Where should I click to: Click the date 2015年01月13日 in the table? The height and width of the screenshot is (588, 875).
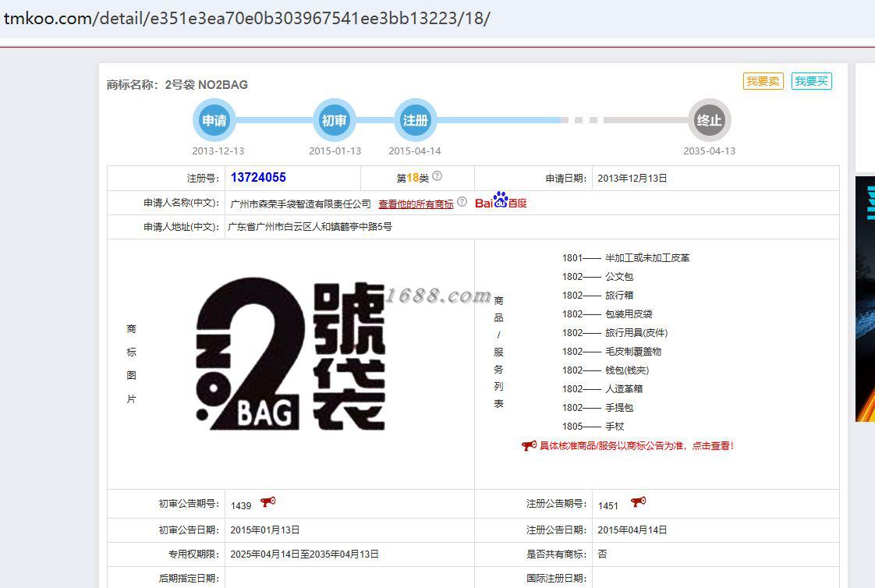click(265, 530)
